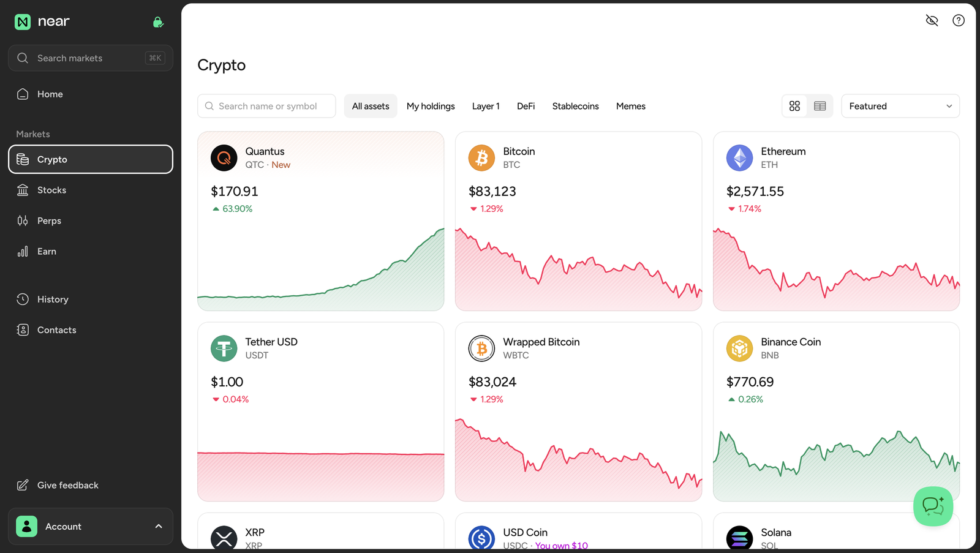
Task: Filter by Layer 1 tab
Action: (486, 106)
